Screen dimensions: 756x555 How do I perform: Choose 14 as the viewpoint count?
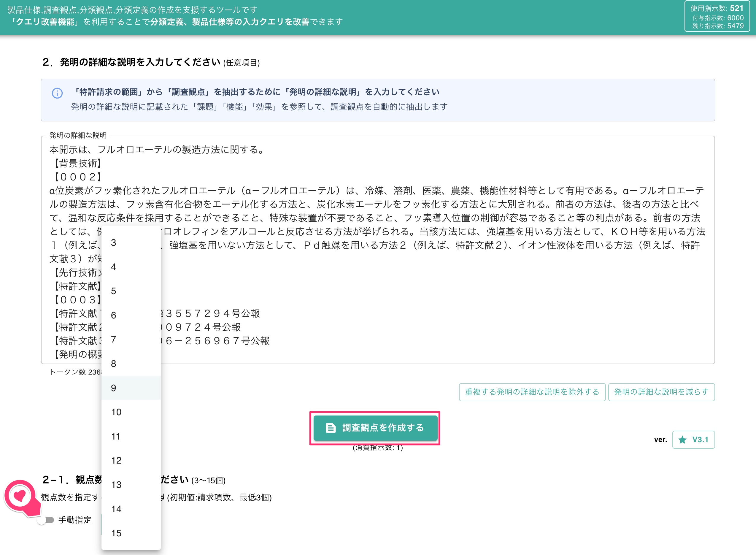[131, 509]
